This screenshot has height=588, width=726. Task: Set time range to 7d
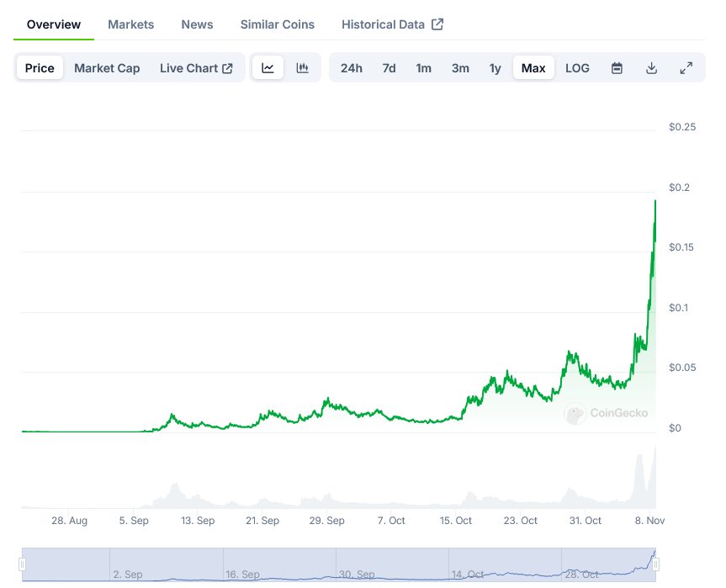click(x=389, y=68)
